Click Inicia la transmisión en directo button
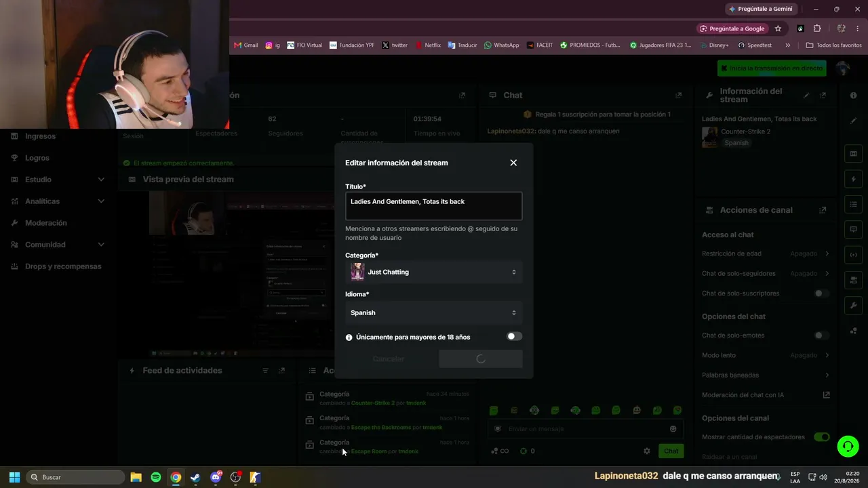Screen dimensions: 868x488 772,68
